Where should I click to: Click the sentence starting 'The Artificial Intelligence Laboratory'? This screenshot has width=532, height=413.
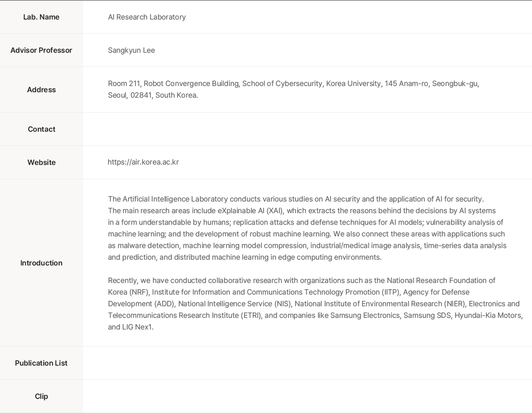296,199
